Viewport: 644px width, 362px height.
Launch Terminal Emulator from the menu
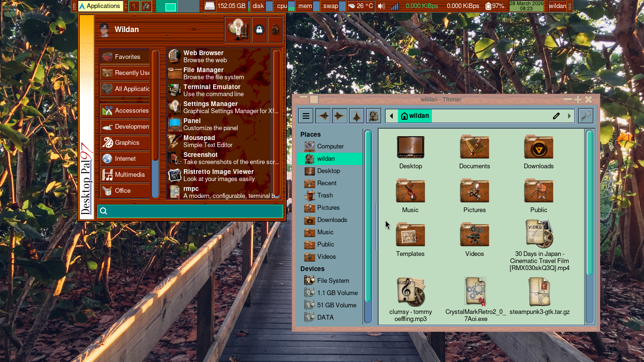tap(212, 90)
